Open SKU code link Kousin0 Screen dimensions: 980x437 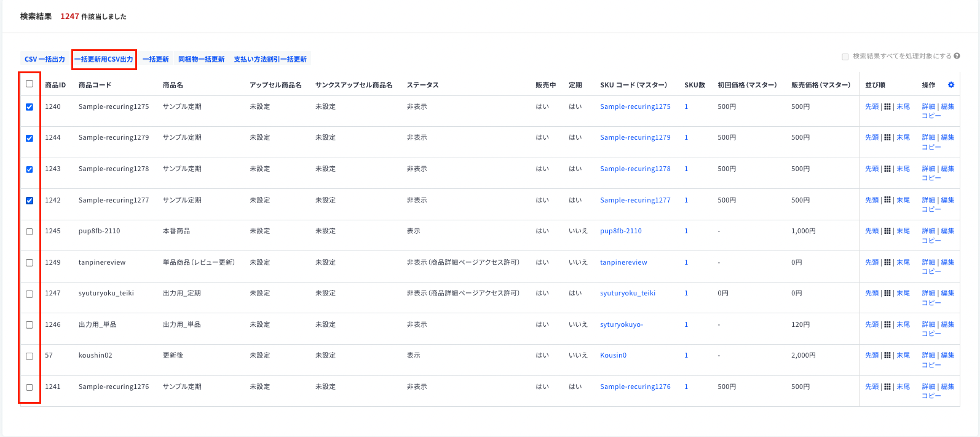tap(614, 355)
